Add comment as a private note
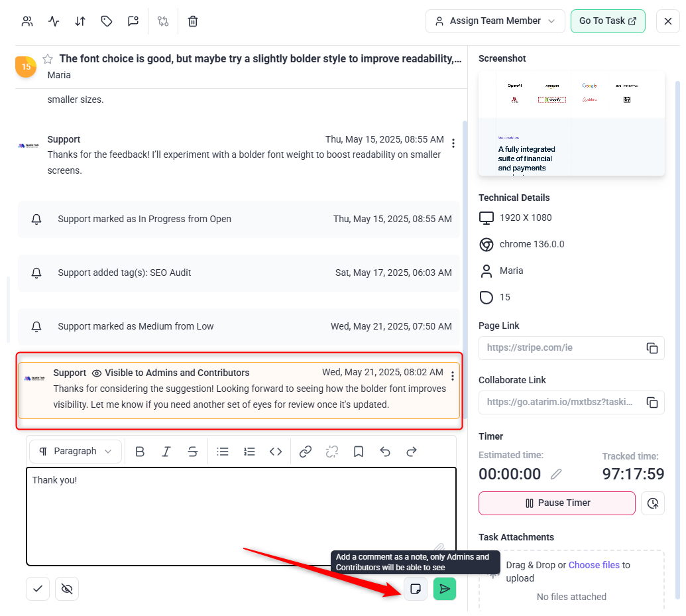The image size is (686, 616). (416, 589)
